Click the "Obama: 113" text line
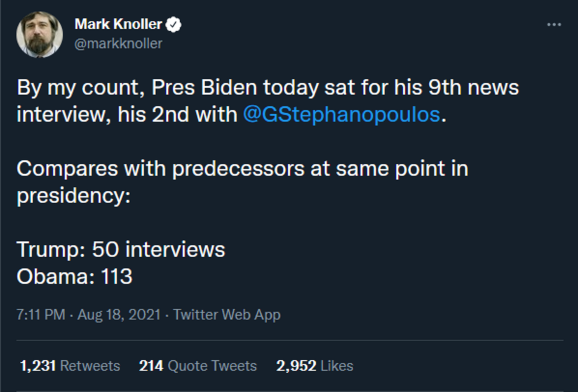Viewport: 578px width, 392px height. click(x=75, y=276)
